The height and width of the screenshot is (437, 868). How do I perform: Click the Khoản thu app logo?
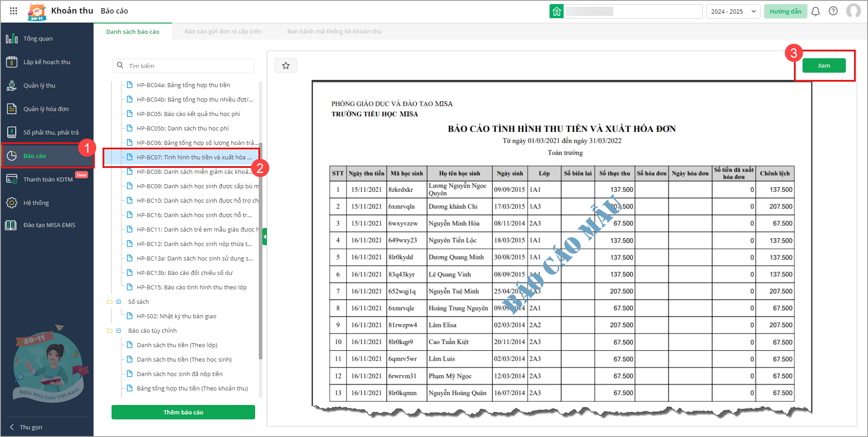click(x=37, y=12)
